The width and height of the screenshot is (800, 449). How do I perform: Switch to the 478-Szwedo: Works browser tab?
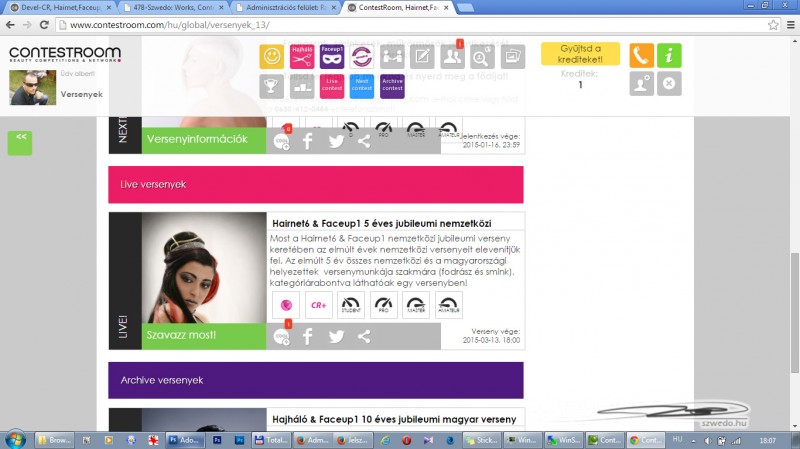coord(173,8)
